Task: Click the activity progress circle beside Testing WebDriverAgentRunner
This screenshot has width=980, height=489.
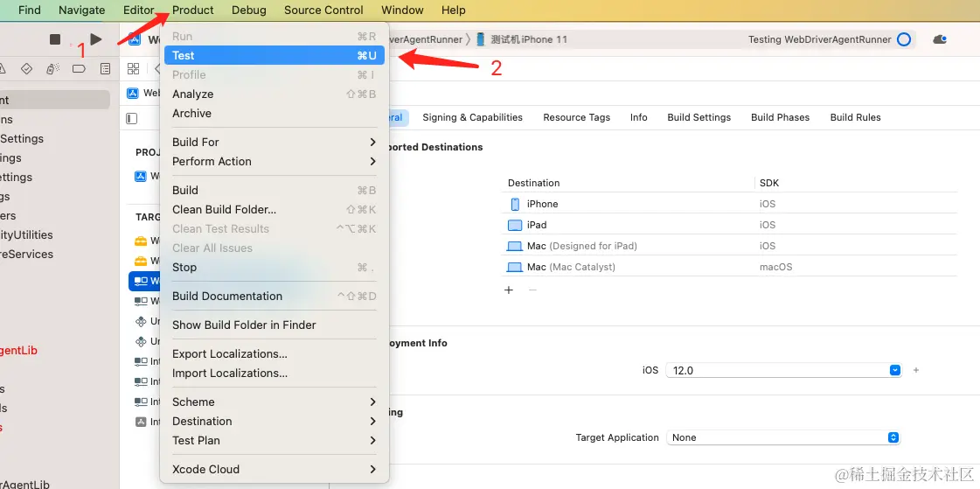Action: (904, 39)
